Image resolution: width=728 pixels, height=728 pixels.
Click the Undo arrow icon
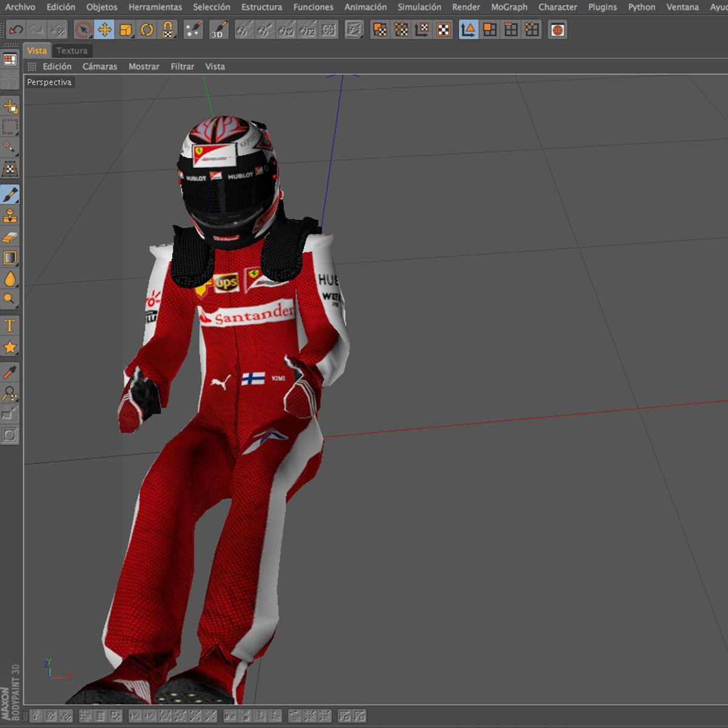click(16, 30)
